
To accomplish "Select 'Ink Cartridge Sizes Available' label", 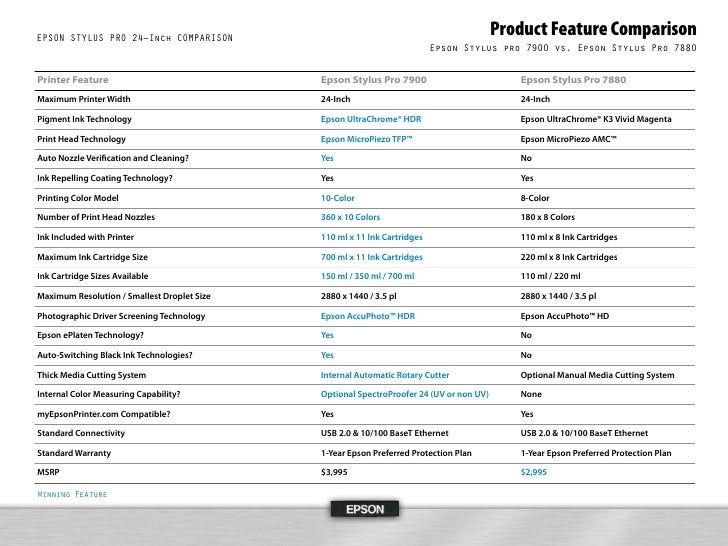I will pos(93,276).
